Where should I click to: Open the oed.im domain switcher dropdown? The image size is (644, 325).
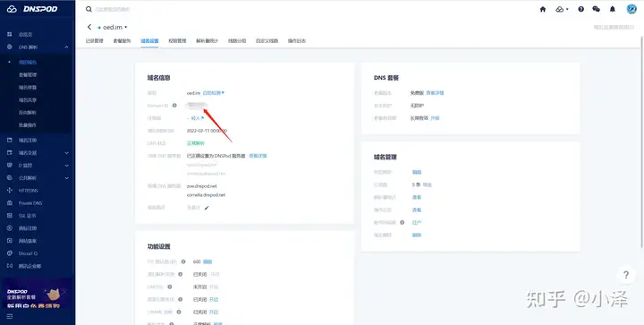(126, 28)
